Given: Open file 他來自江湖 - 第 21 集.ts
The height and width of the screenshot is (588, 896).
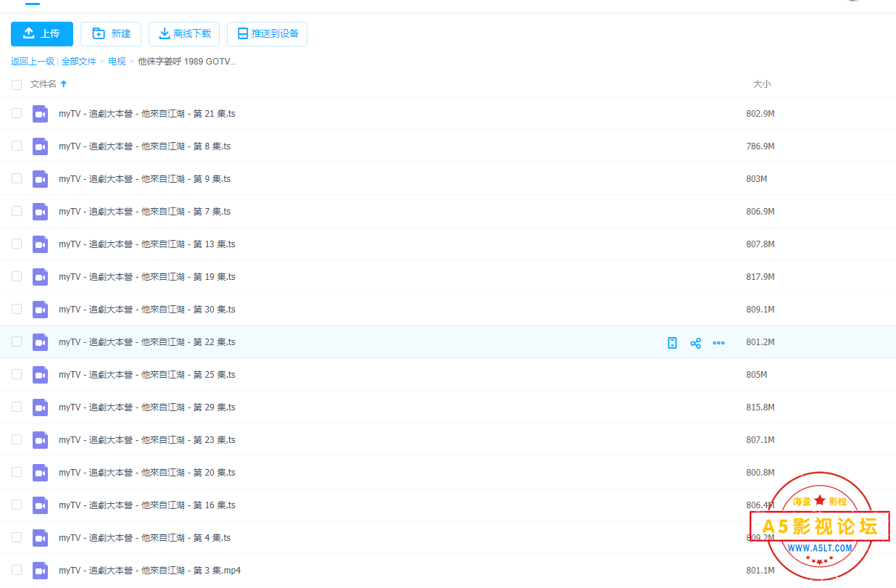Looking at the screenshot, I should coord(147,114).
